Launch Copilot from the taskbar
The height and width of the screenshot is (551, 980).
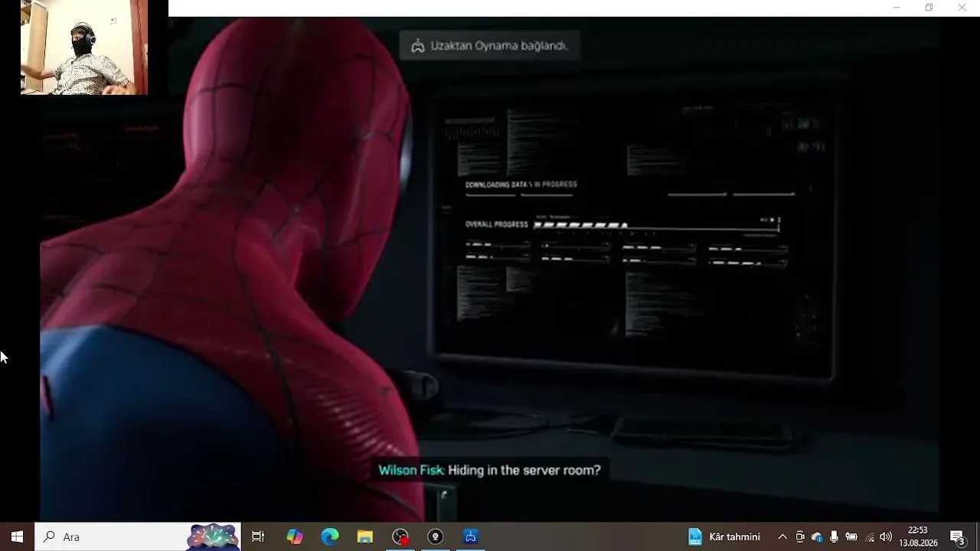(295, 537)
